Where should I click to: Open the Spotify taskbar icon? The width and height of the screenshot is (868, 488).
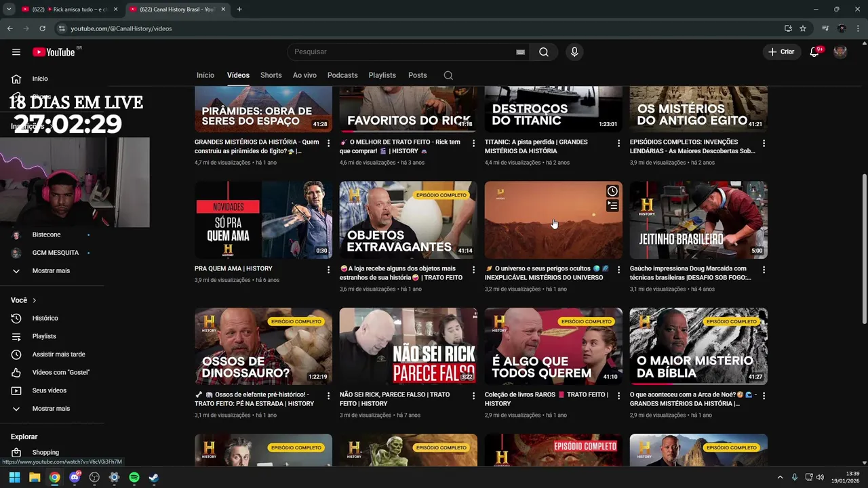pyautogui.click(x=134, y=477)
